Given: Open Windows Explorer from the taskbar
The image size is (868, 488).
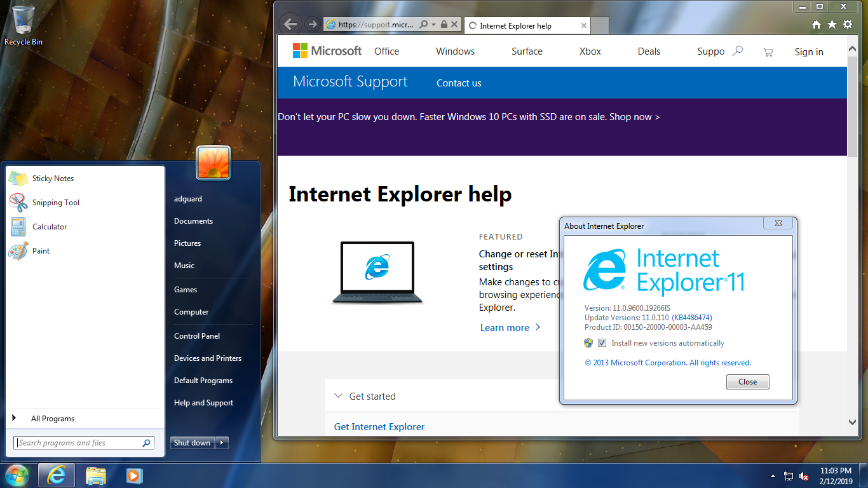Looking at the screenshot, I should 96,475.
